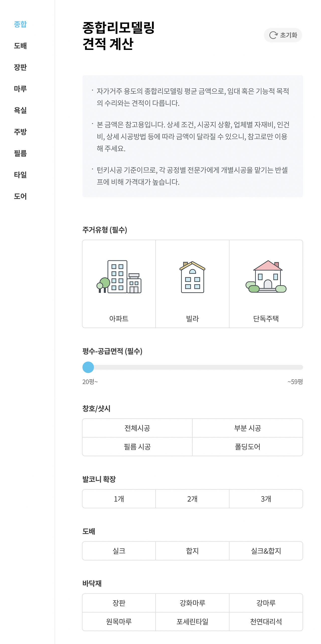Choose the 빌라 villa house icon
The image size is (321, 644).
pyautogui.click(x=192, y=277)
